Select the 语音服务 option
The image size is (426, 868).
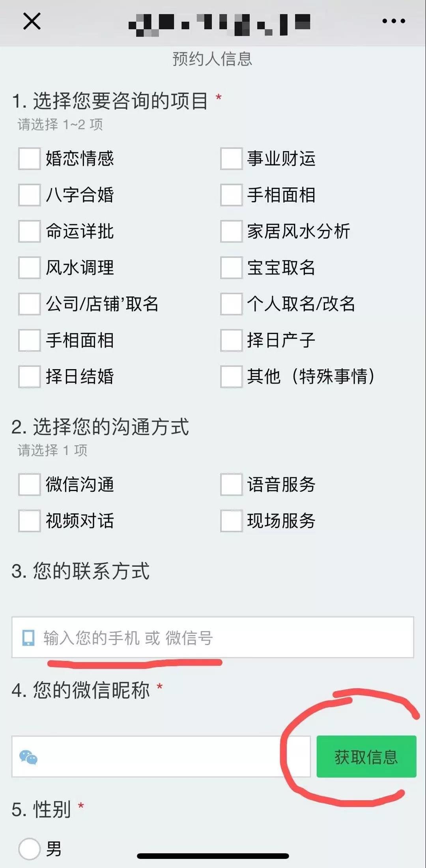pos(232,484)
